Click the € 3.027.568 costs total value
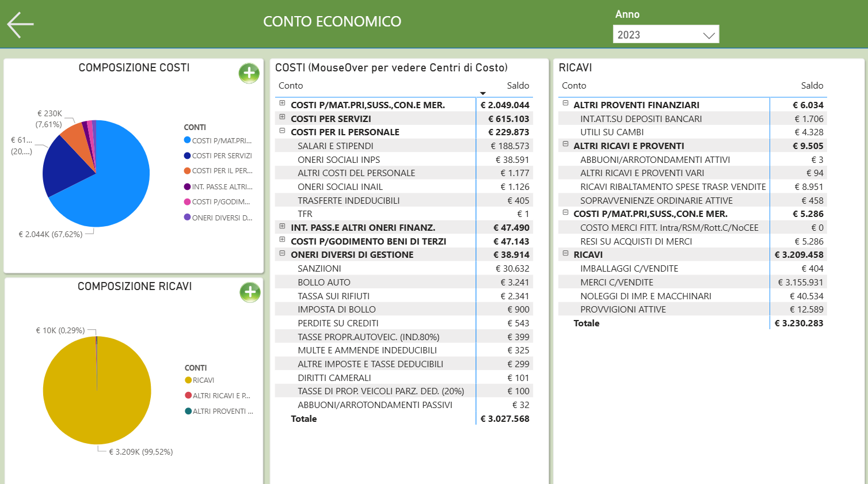Image resolution: width=868 pixels, height=484 pixels. 505,419
